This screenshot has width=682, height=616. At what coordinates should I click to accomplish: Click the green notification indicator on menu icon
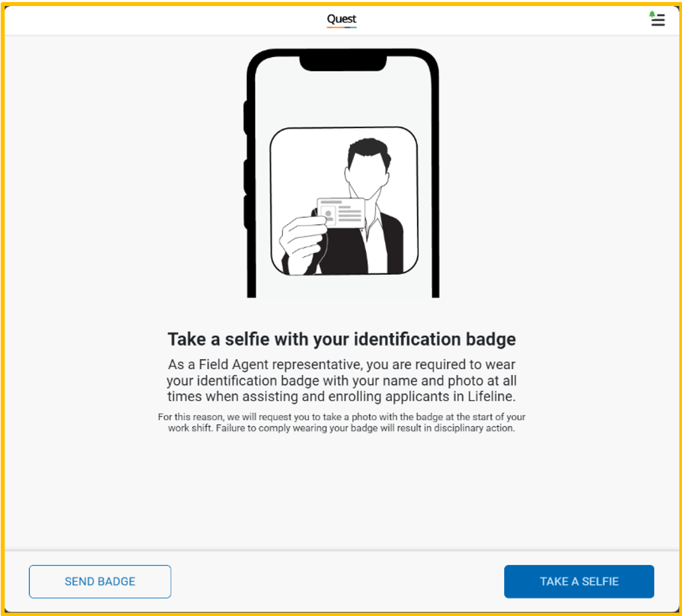pyautogui.click(x=652, y=14)
